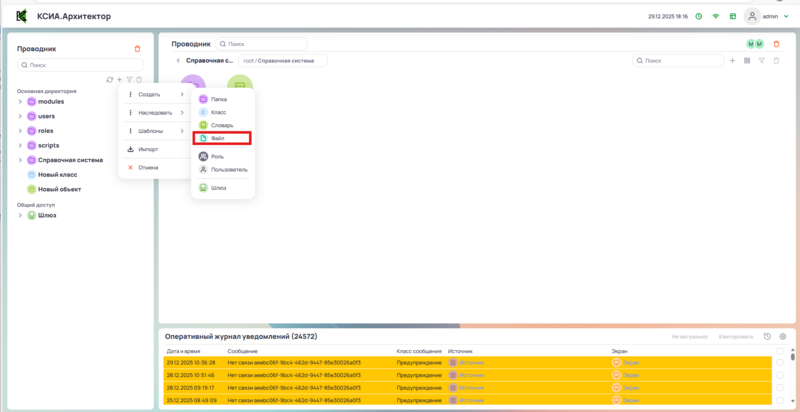Expand the Справочная система tree node
Viewport: 800px width, 412px height.
(x=20, y=160)
